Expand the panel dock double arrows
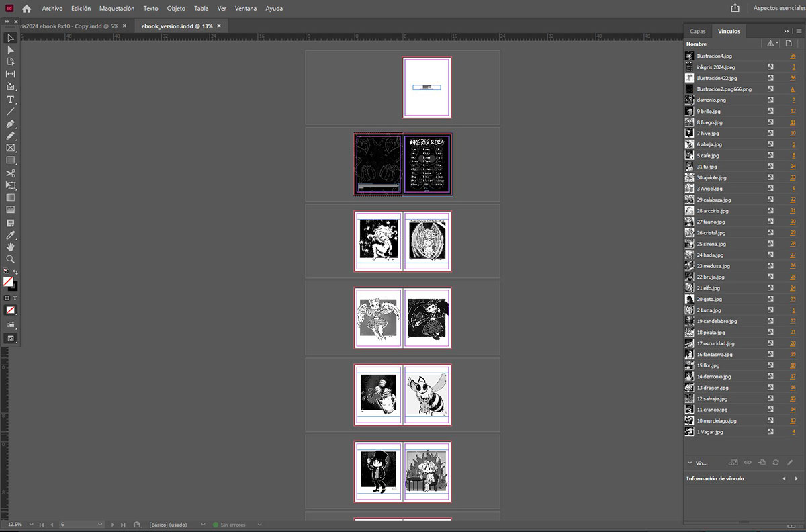Screen dimensions: 806x532 (787, 31)
